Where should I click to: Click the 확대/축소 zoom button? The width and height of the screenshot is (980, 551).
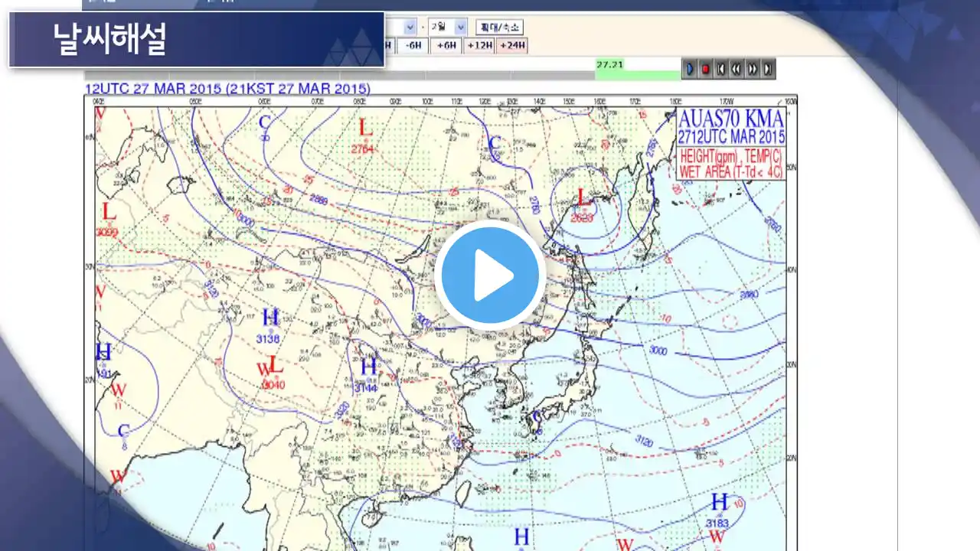(x=499, y=27)
